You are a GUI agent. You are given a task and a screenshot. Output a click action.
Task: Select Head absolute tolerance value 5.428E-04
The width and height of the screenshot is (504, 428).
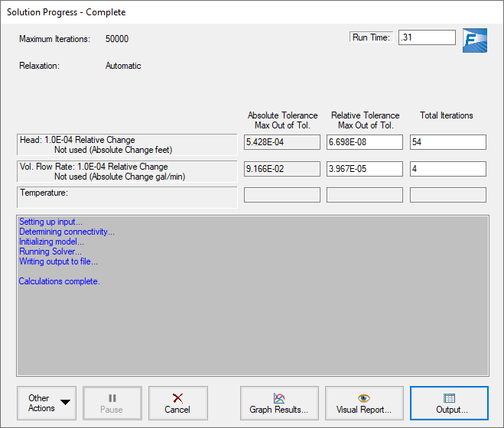point(281,142)
